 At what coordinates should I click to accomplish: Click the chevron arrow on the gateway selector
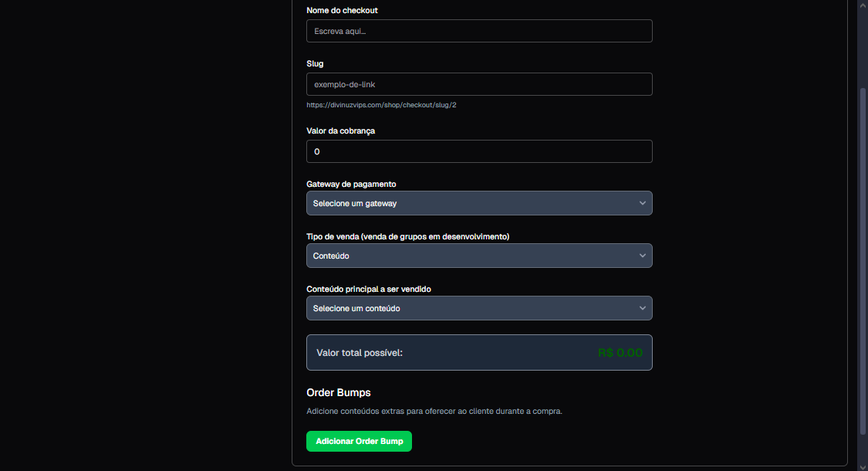(x=642, y=203)
